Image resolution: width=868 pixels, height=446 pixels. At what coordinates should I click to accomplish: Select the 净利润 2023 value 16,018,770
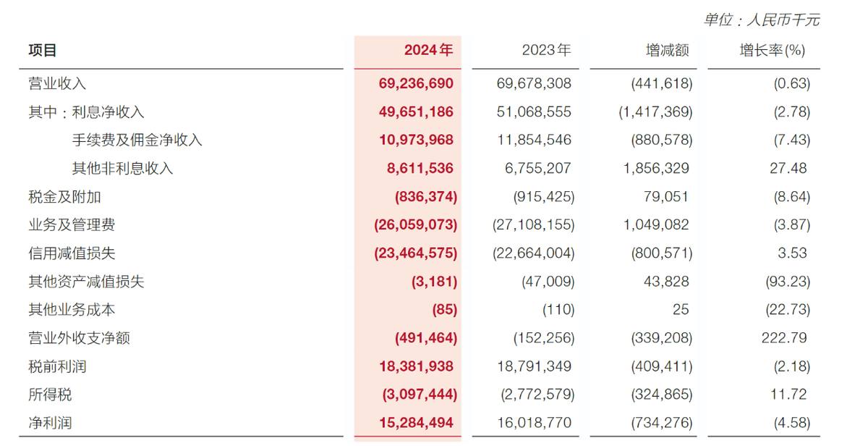tap(534, 423)
